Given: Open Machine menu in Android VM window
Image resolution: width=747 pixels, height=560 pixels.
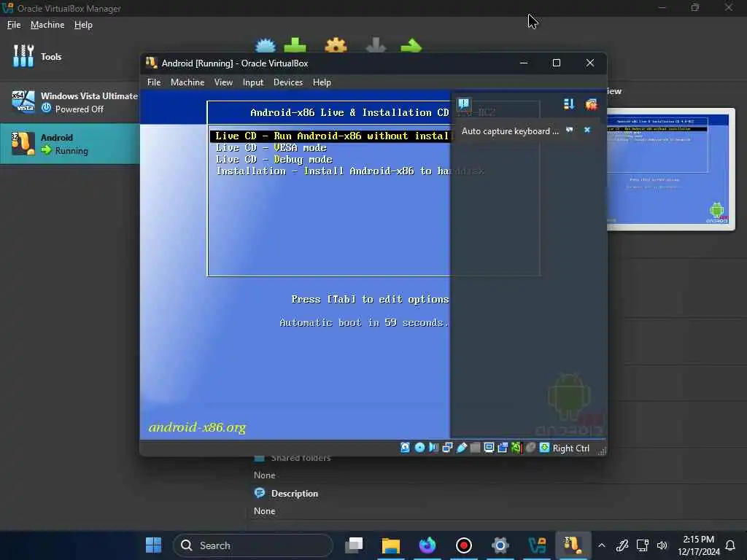Looking at the screenshot, I should [187, 82].
